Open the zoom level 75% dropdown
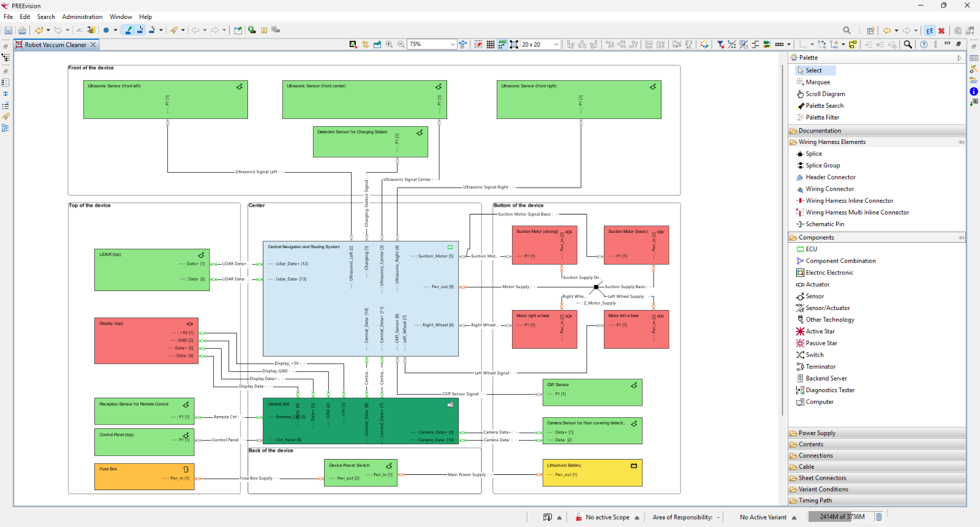 point(453,45)
